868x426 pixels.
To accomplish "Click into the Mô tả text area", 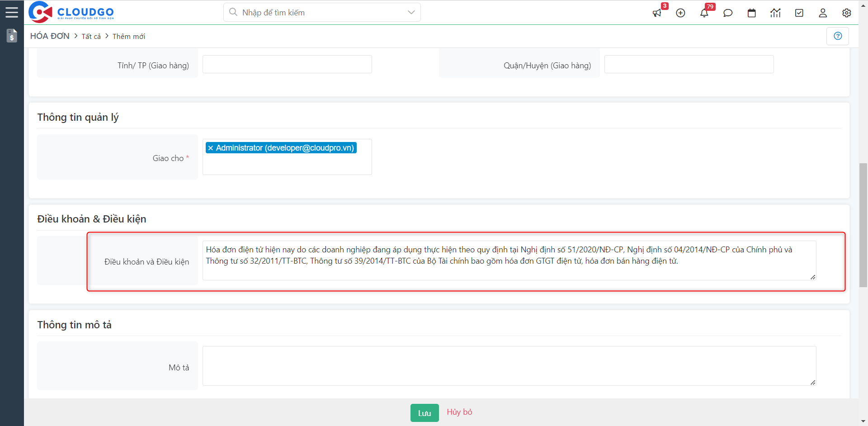I will [509, 366].
